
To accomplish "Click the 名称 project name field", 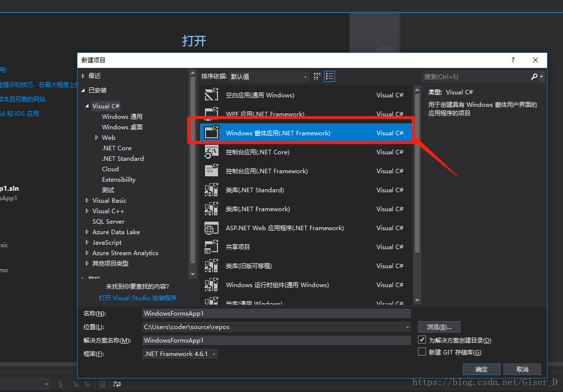I will tap(276, 314).
